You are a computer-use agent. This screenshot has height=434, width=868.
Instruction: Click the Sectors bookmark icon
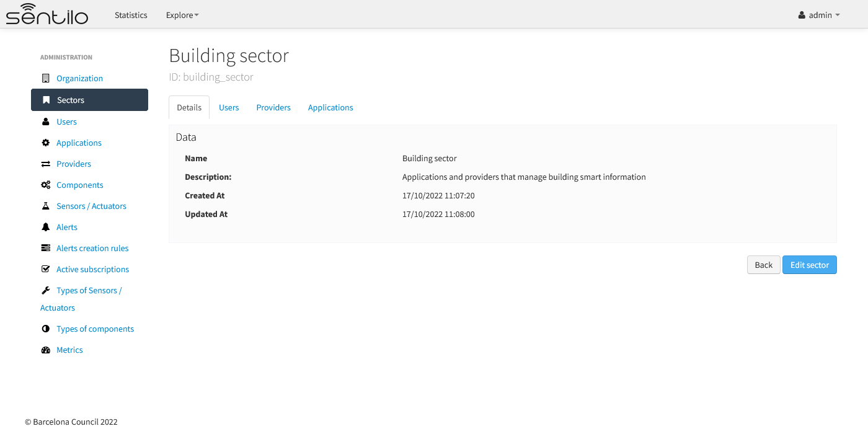(46, 100)
